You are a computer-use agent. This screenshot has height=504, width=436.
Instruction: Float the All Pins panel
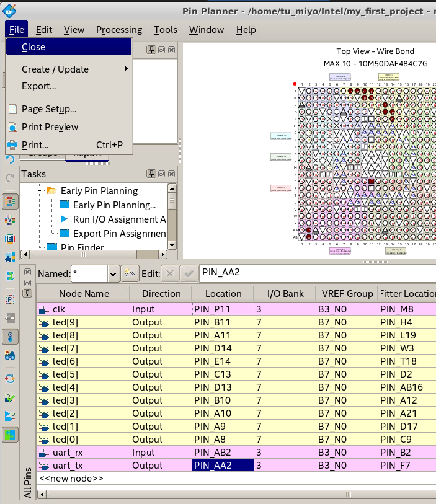click(x=28, y=283)
